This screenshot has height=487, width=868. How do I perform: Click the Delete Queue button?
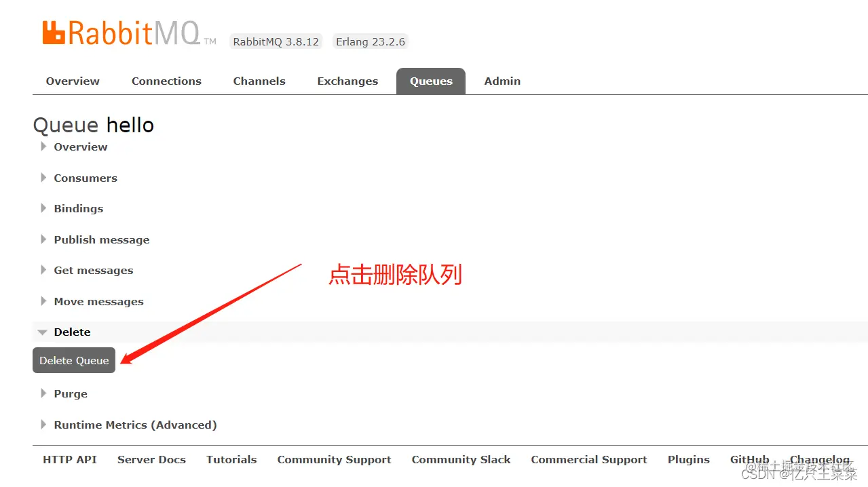74,360
